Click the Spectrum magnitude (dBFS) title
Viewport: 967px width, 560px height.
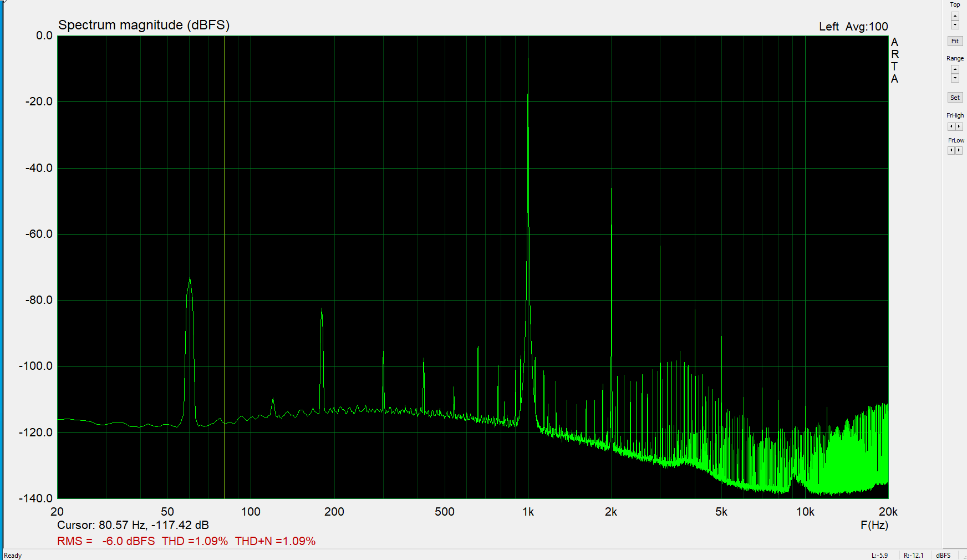point(144,25)
